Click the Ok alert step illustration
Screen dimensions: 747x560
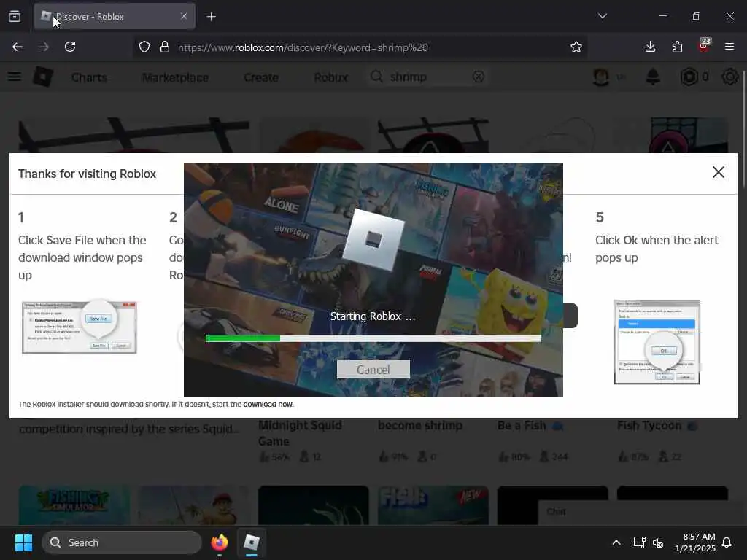(657, 342)
